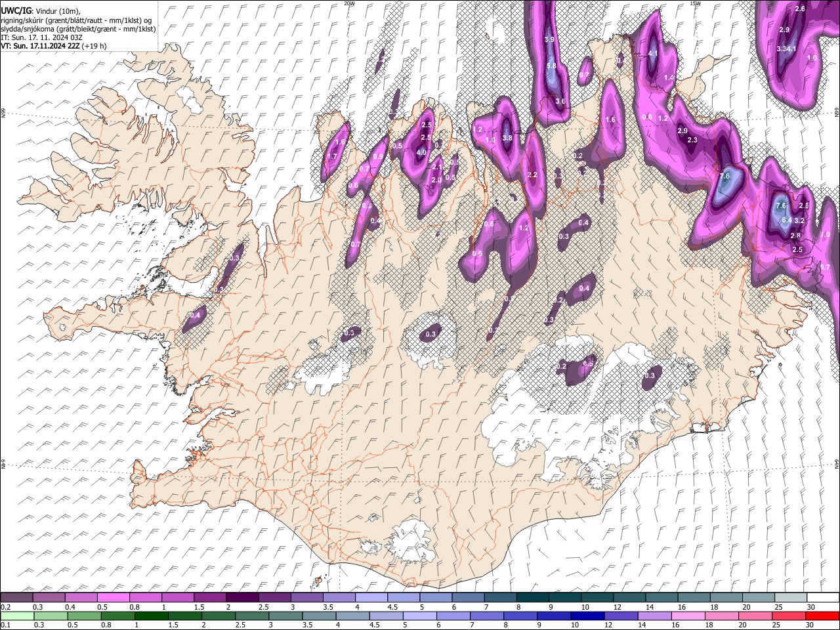Click the 2.3 precipitation value on map
This screenshot has width=840, height=630.
[x=692, y=140]
